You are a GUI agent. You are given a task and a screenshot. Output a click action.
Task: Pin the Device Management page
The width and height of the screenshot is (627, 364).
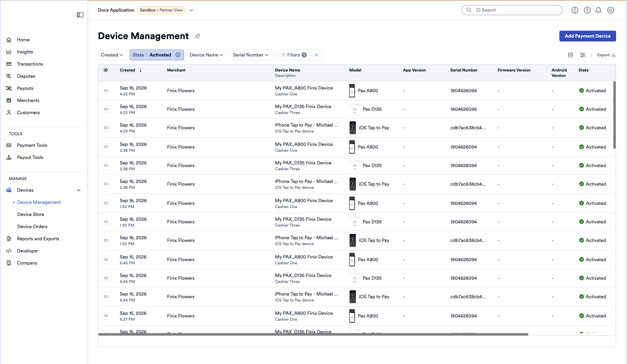pos(197,36)
